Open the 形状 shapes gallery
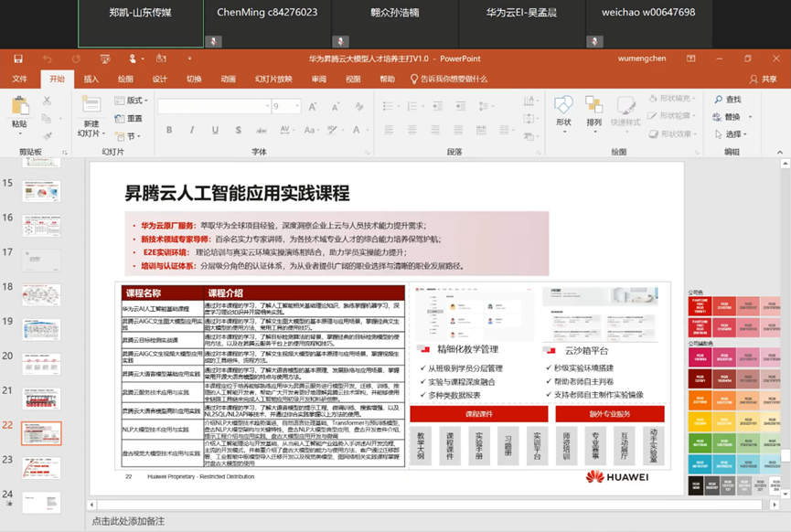The width and height of the screenshot is (791, 532). (563, 114)
